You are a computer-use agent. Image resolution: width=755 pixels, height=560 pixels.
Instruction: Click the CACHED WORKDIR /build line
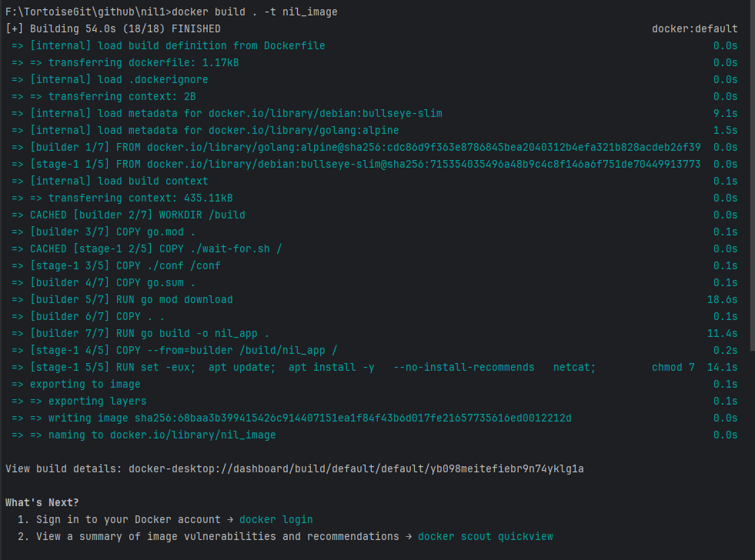(137, 215)
